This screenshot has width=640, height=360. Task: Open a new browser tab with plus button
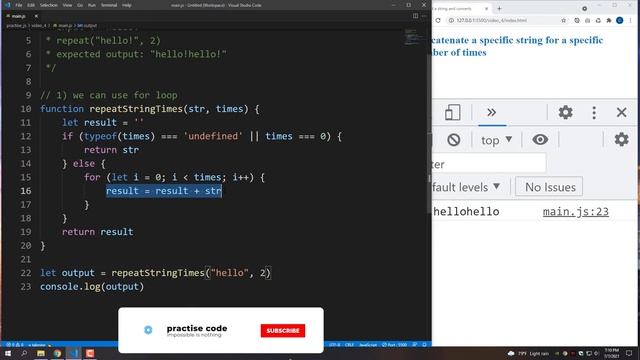click(499, 9)
